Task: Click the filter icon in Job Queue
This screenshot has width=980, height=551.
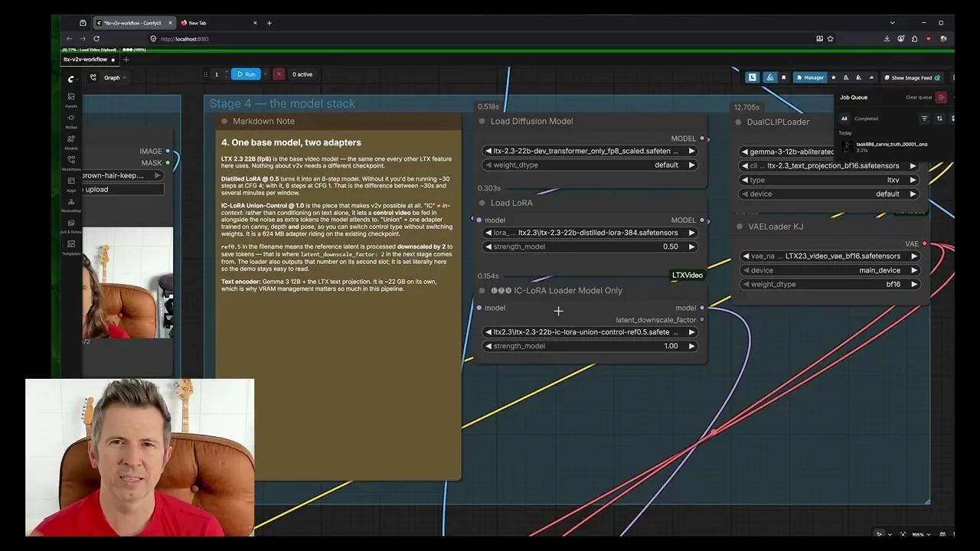Action: coord(924,119)
